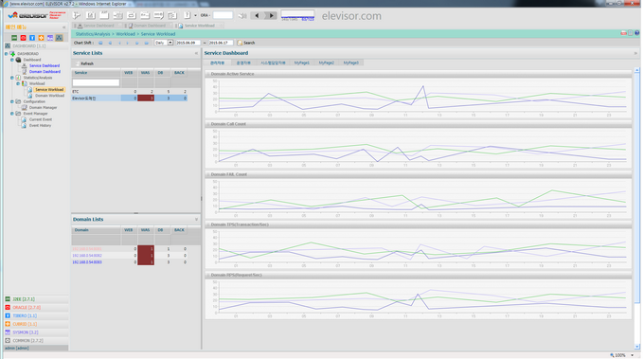Collapse the DASHBOARD root tree node
This screenshot has width=644, height=359.
tap(7, 54)
